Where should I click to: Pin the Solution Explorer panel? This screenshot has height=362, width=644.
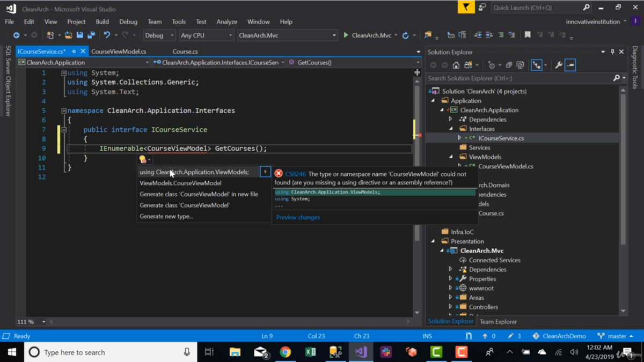612,52
